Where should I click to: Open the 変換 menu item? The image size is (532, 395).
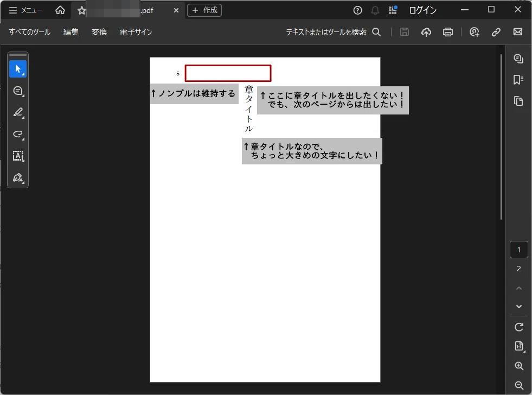99,32
